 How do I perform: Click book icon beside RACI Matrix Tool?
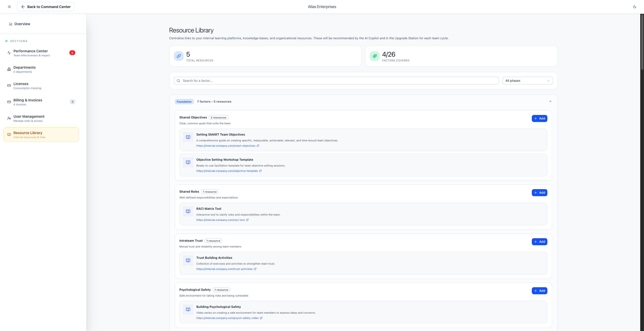188,211
